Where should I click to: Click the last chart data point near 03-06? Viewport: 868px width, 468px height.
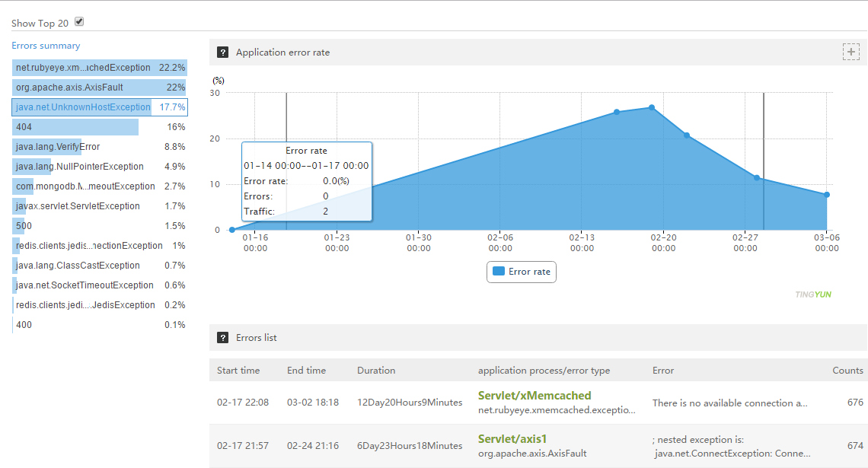click(x=827, y=195)
